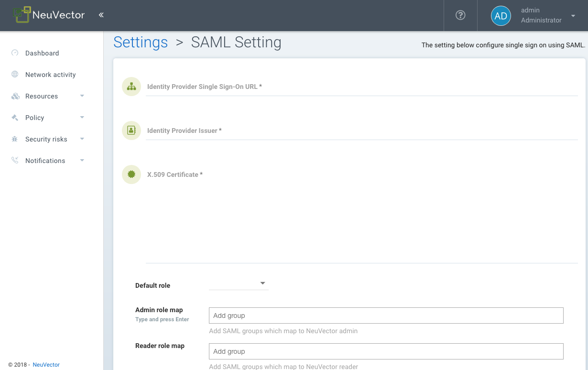
Task: Click the NeuVector copyright footer link
Action: [x=45, y=365]
